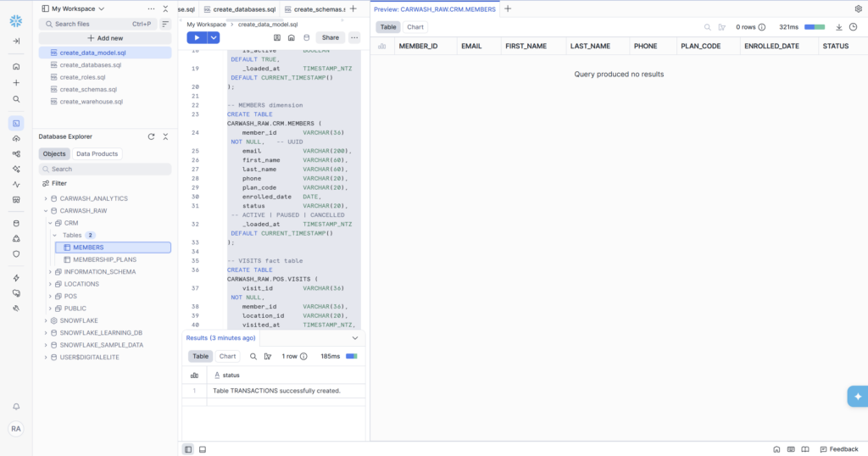
Task: Refresh the Database Explorer
Action: 151,136
